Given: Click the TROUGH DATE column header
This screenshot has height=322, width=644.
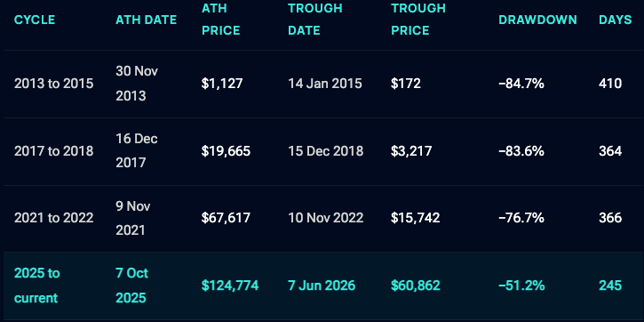Looking at the screenshot, I should [x=315, y=20].
